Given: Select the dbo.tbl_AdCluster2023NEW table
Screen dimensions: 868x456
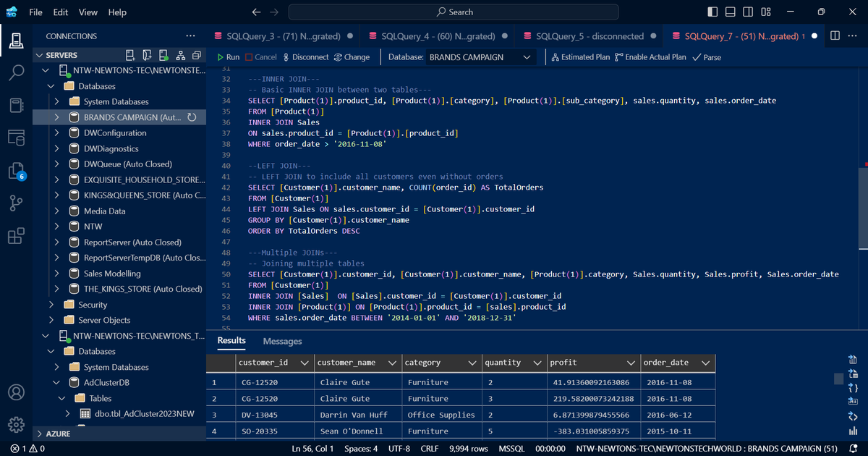Looking at the screenshot, I should click(145, 413).
